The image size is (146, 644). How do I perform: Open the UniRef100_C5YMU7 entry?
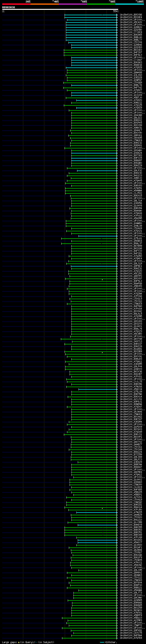tap(131, 552)
